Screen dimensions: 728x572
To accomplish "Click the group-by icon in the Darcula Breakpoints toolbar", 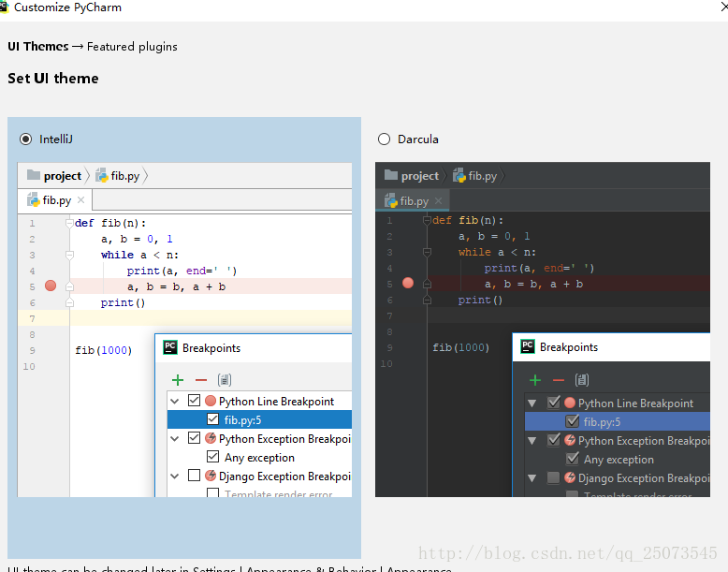I will pos(582,380).
